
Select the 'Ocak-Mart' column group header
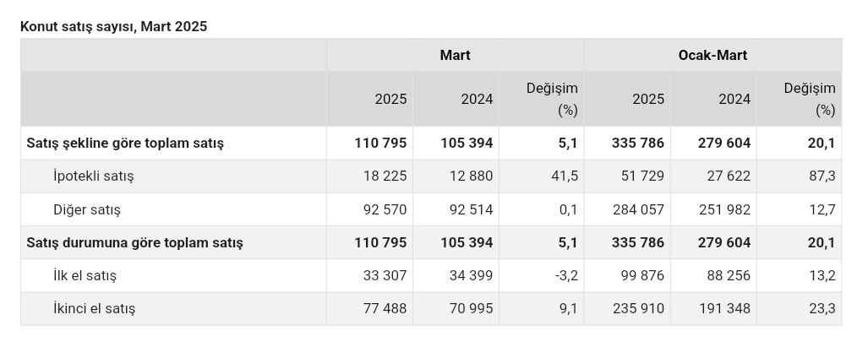712,55
